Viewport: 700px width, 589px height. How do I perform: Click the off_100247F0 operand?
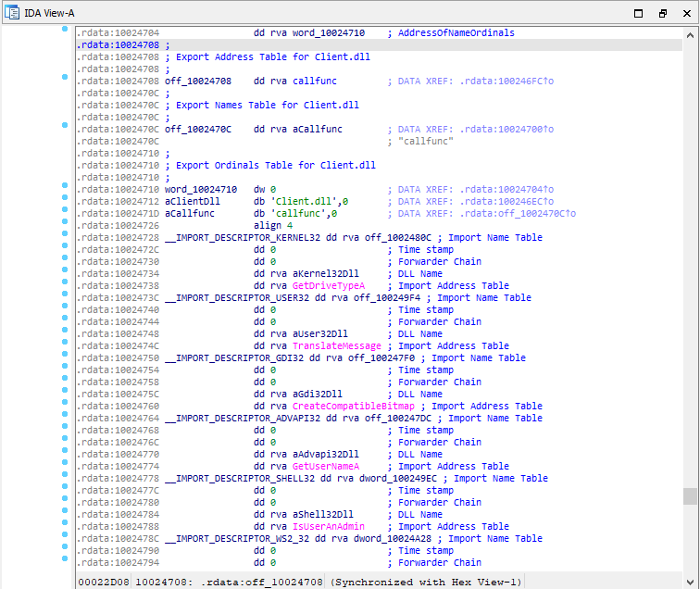pos(381,358)
